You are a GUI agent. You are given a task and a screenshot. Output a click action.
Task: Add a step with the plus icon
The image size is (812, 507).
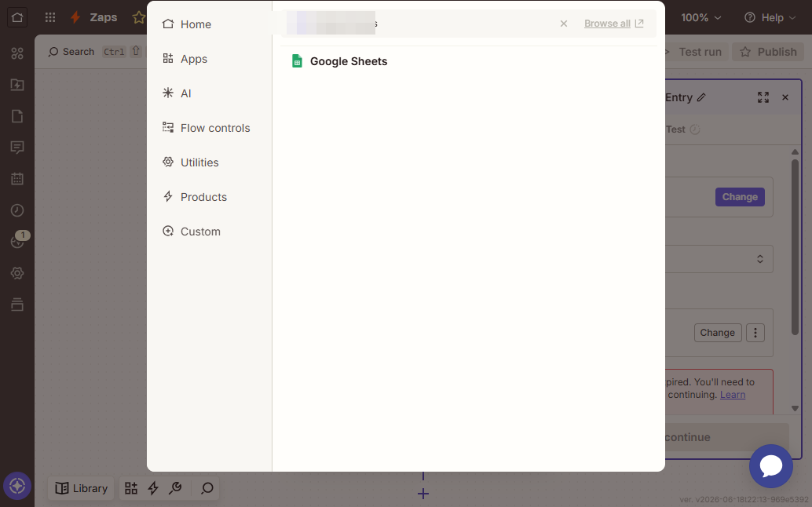pos(423,494)
